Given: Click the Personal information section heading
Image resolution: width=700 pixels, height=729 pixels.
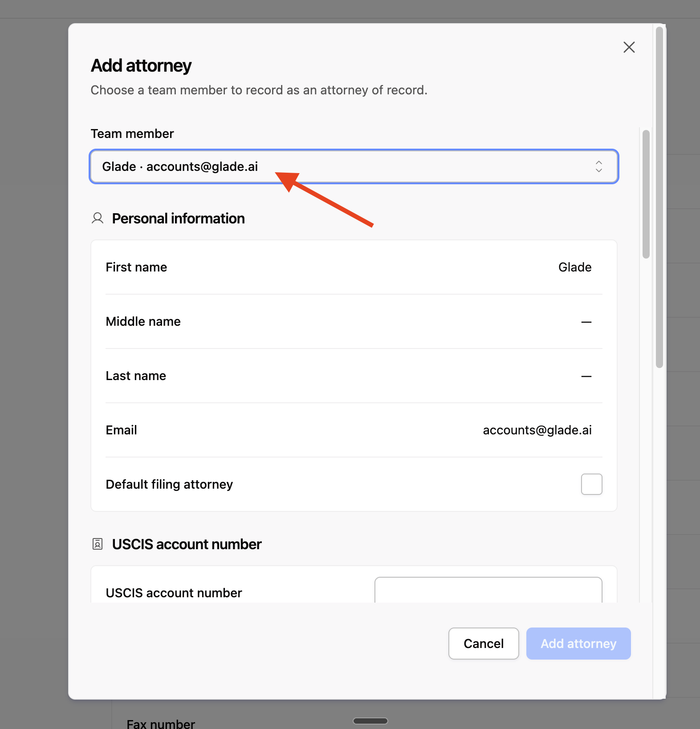Looking at the screenshot, I should tap(178, 219).
